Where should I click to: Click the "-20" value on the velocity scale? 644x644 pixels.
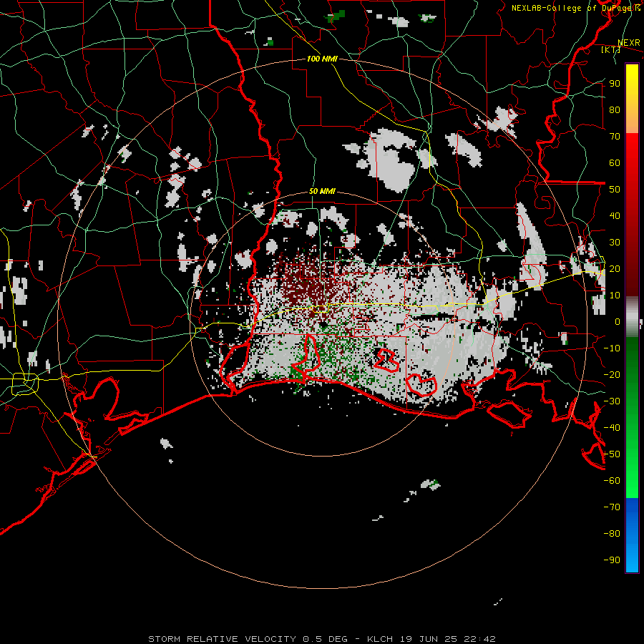tap(612, 374)
